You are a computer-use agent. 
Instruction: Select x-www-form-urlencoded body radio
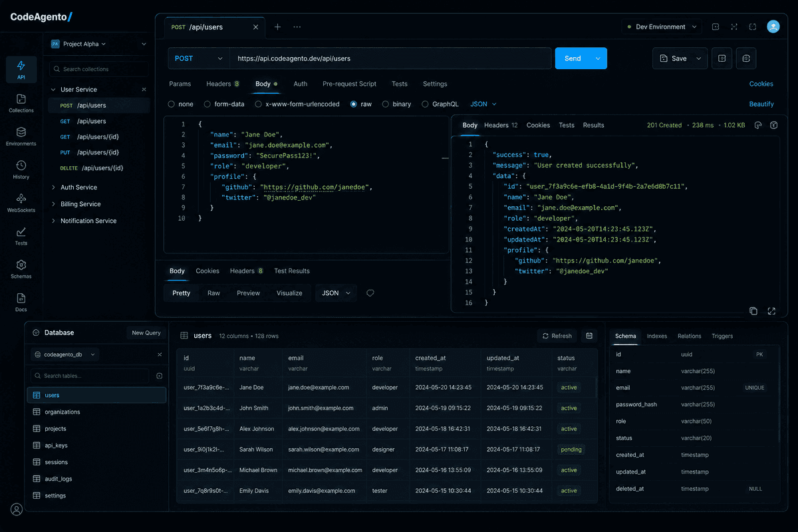[259, 104]
